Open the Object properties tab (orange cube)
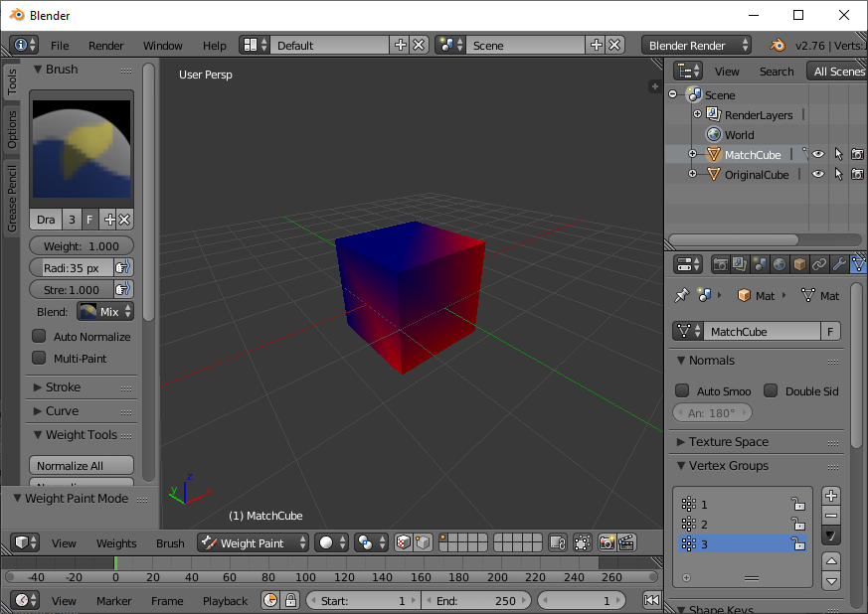The width and height of the screenshot is (868, 614). pyautogui.click(x=799, y=264)
